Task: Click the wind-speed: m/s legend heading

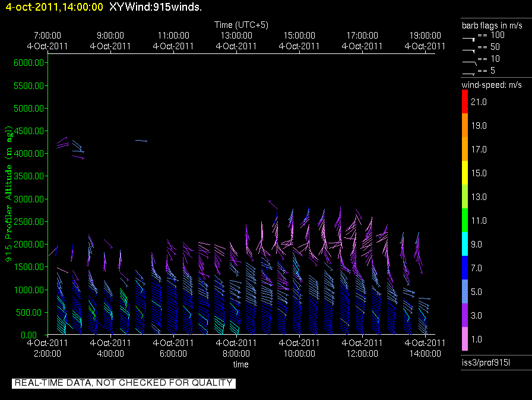Action: [492, 85]
